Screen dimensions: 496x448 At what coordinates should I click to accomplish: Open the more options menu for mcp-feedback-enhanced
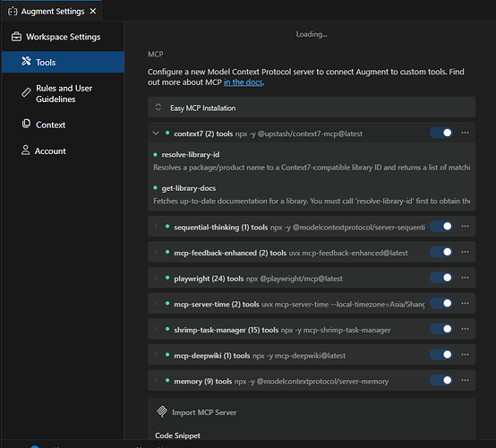(x=465, y=252)
